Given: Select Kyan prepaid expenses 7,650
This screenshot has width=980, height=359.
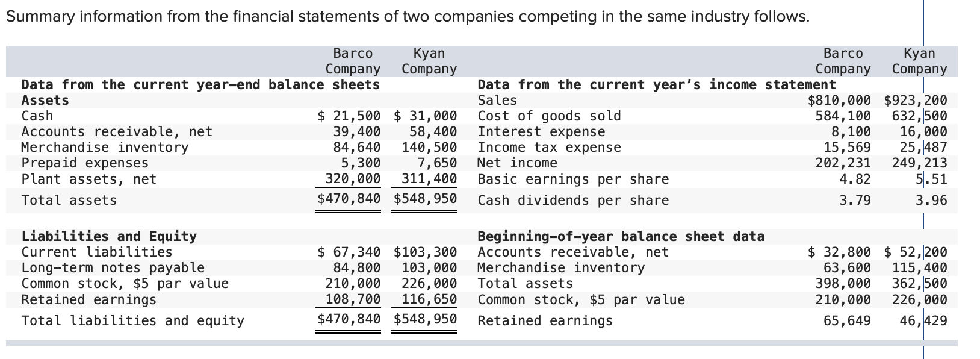Looking at the screenshot, I should pos(438,163).
